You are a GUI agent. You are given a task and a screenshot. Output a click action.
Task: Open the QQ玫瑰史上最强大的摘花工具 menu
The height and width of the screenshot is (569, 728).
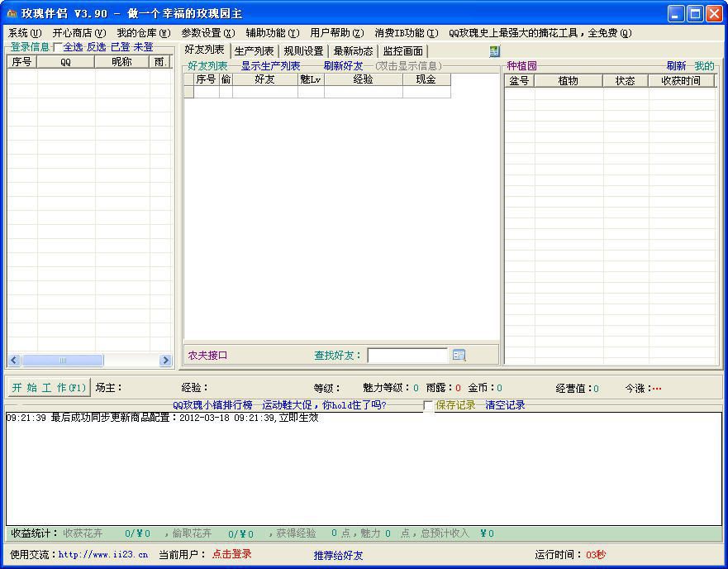(x=540, y=33)
